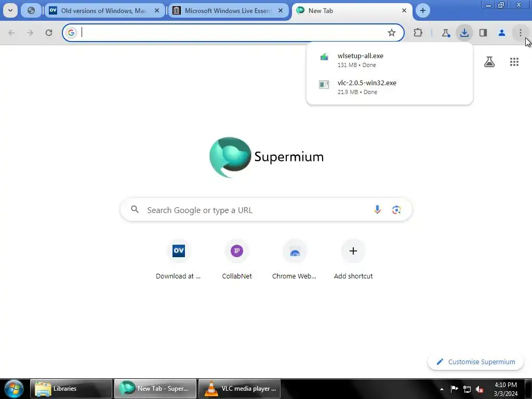The height and width of the screenshot is (399, 532).
Task: Open vlc-2.0.5-win32.exe from downloads list
Action: (x=390, y=87)
